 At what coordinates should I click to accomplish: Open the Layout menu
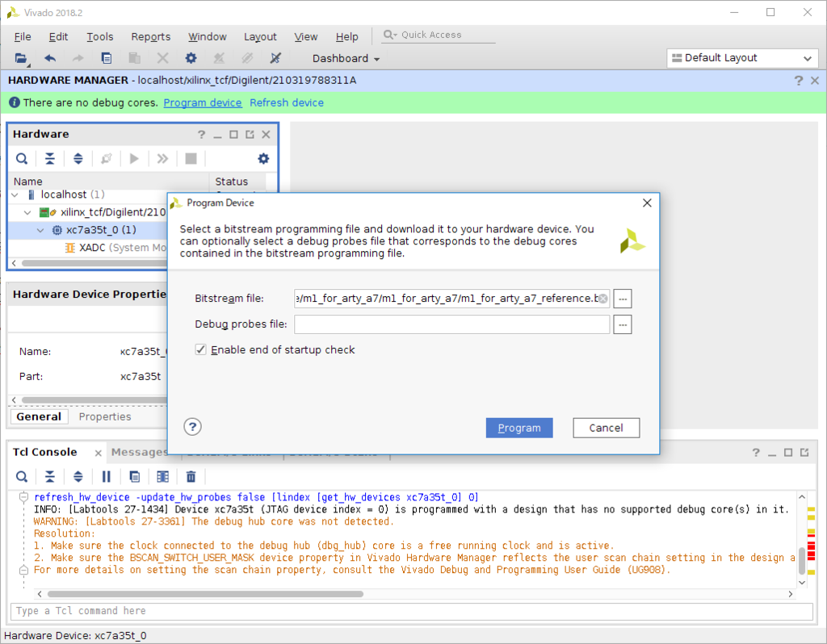tap(260, 37)
